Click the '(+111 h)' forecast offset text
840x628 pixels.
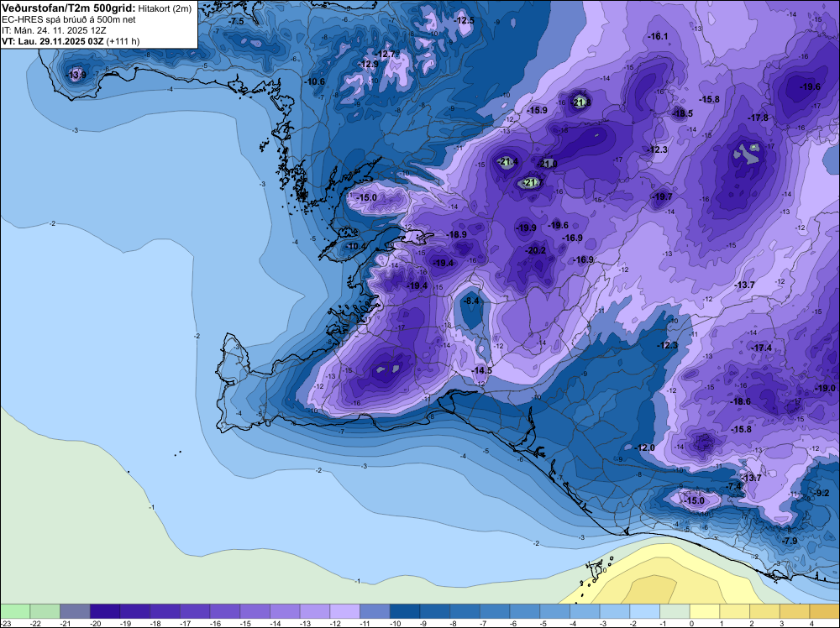[x=123, y=41]
